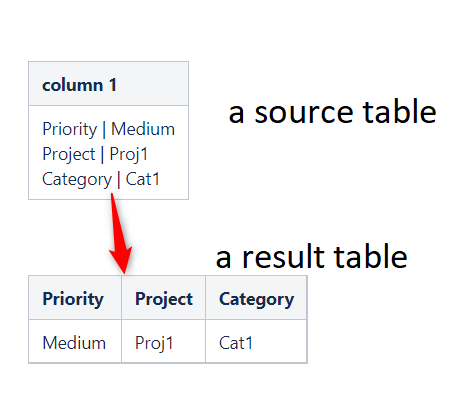
Task: Click the word 'source' in the label
Action: (x=304, y=113)
